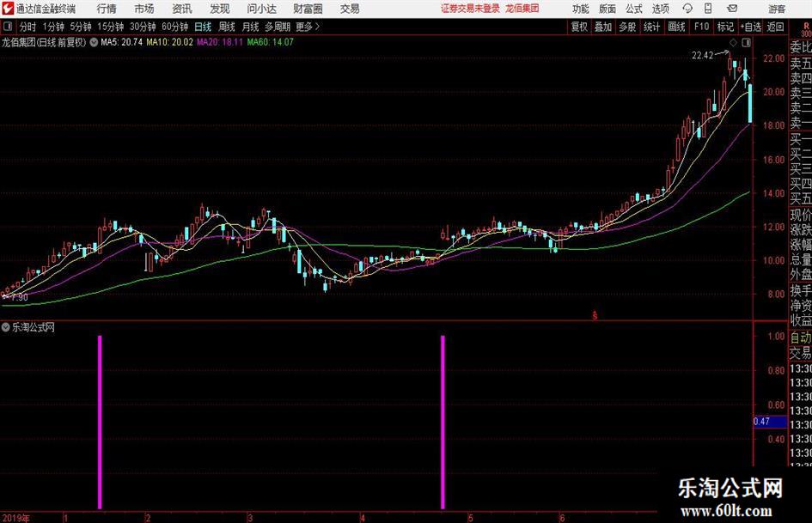The height and width of the screenshot is (523, 812).
Task: Click the red R 300 badge
Action: coord(807,29)
